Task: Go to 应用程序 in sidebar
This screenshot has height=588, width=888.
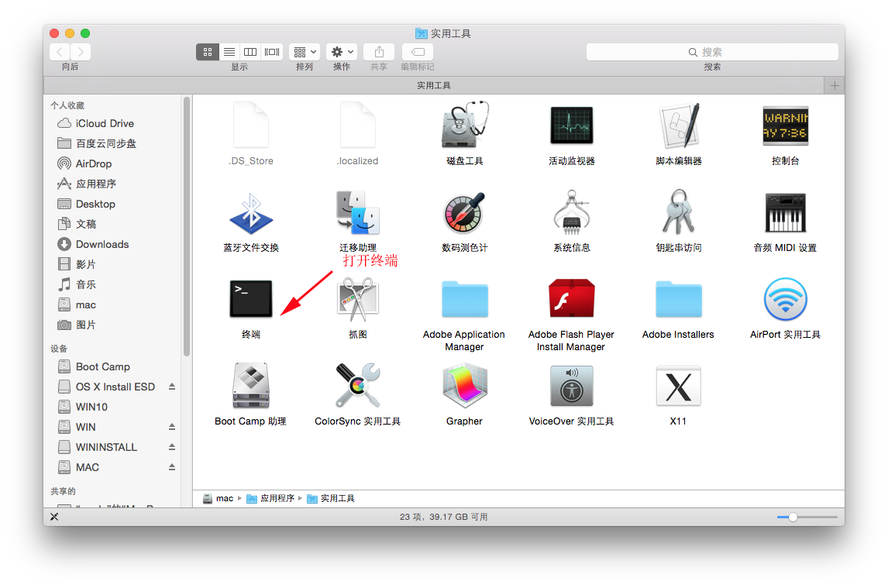Action: click(x=96, y=184)
